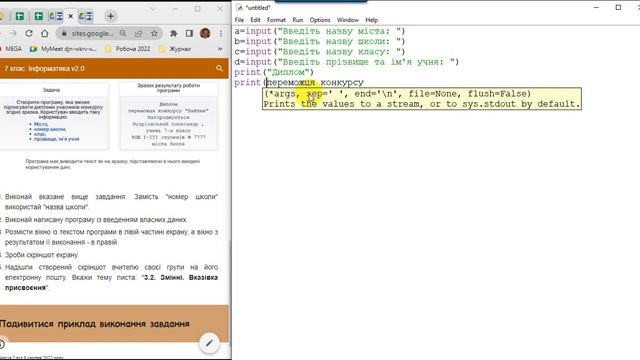This screenshot has height=360, width=640.
Task: Minimize the IDLE untitled window
Action: coord(596,7)
